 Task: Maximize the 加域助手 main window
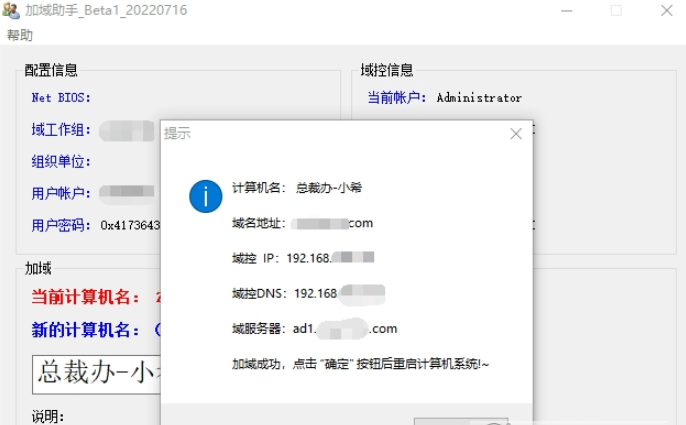pyautogui.click(x=616, y=11)
